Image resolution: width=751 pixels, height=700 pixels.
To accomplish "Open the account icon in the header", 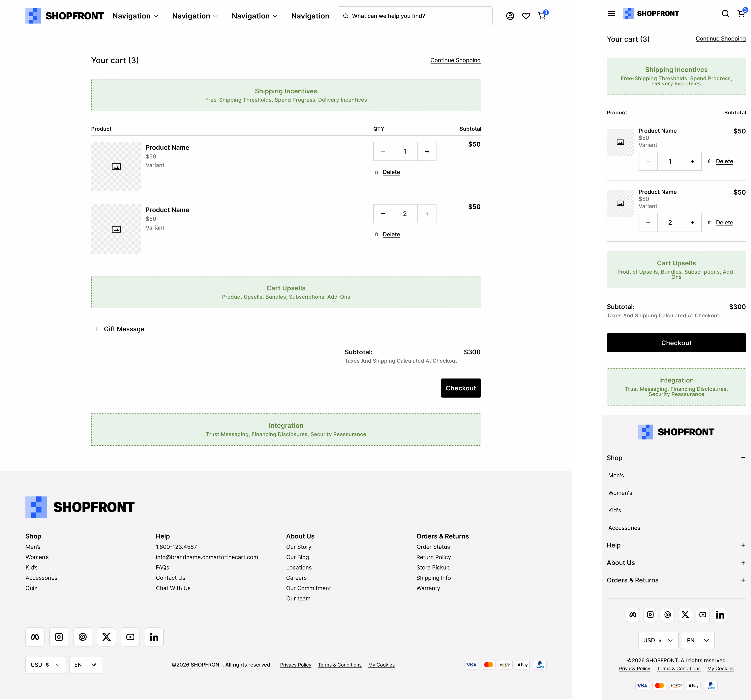I will coord(510,16).
